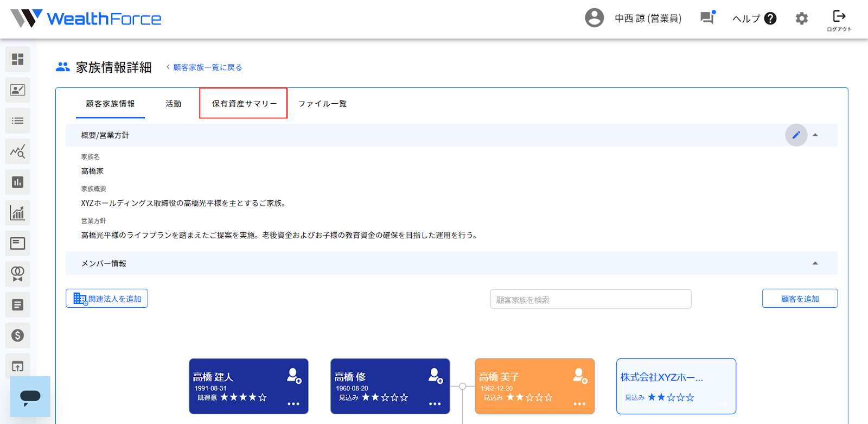
Task: Click the star rating on 高橋 美子 card
Action: [529, 397]
